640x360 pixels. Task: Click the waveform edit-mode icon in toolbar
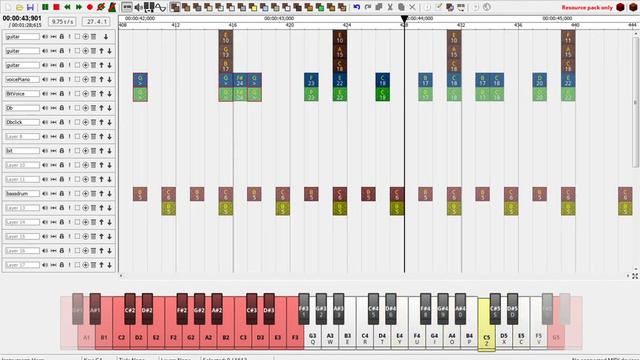(x=160, y=7)
